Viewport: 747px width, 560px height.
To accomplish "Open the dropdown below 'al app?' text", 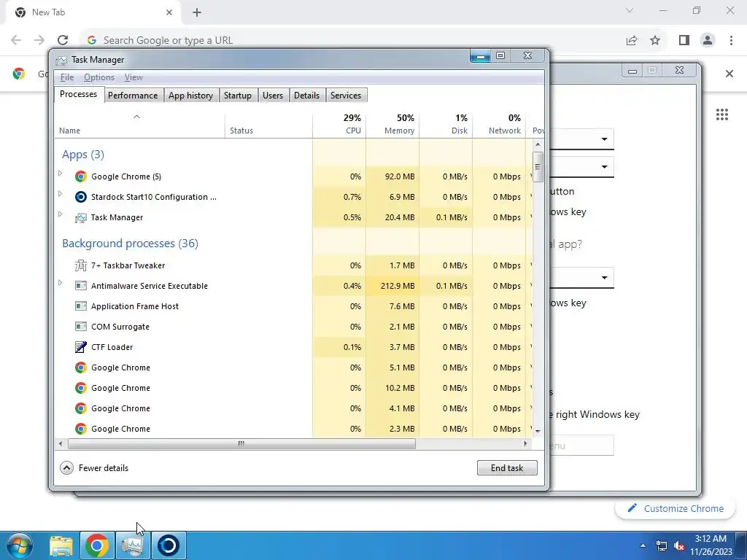I will pos(604,278).
